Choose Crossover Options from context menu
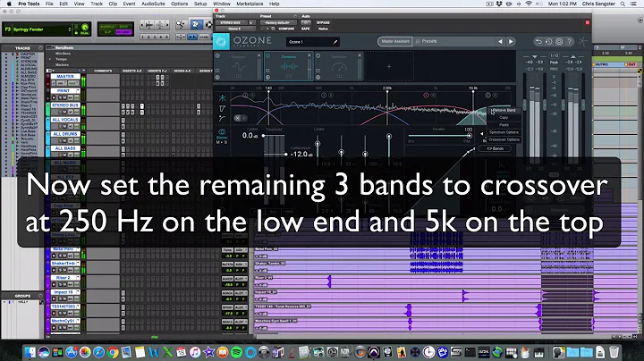The width and height of the screenshot is (644, 361). coord(504,139)
